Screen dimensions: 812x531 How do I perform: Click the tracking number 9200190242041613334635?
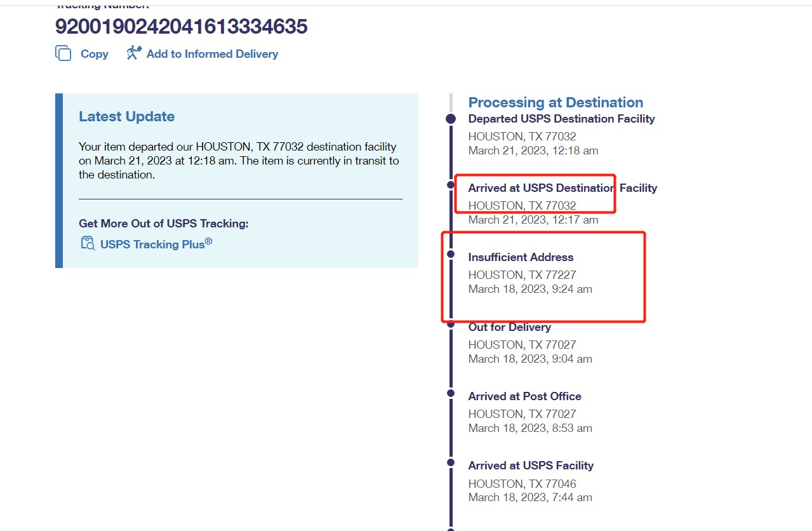pos(182,26)
